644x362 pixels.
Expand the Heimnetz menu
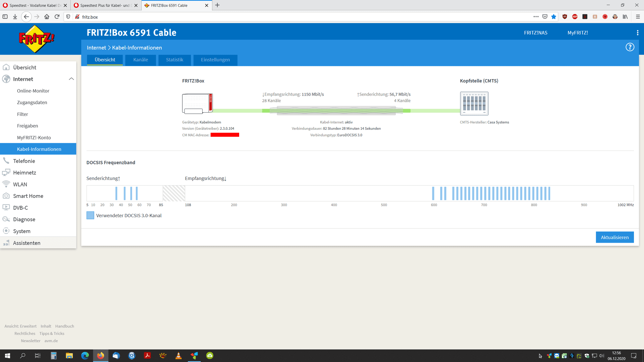tap(38, 173)
